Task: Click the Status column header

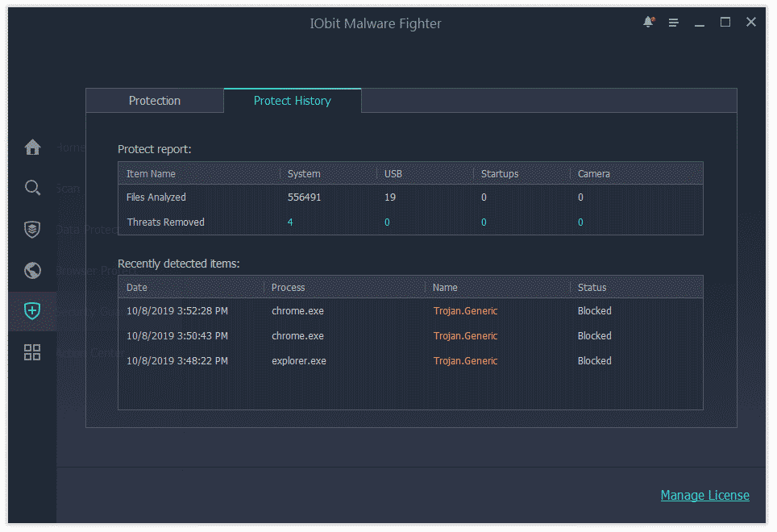Action: click(592, 287)
